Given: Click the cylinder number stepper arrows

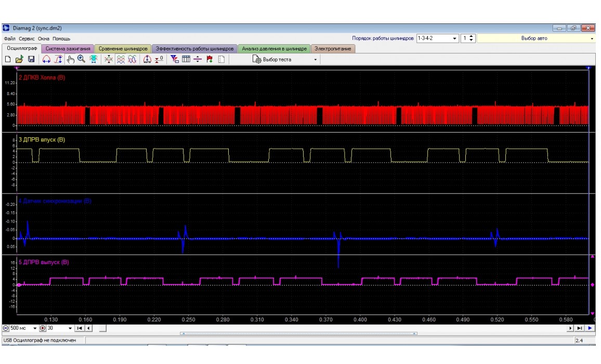Looking at the screenshot, I should click(471, 38).
